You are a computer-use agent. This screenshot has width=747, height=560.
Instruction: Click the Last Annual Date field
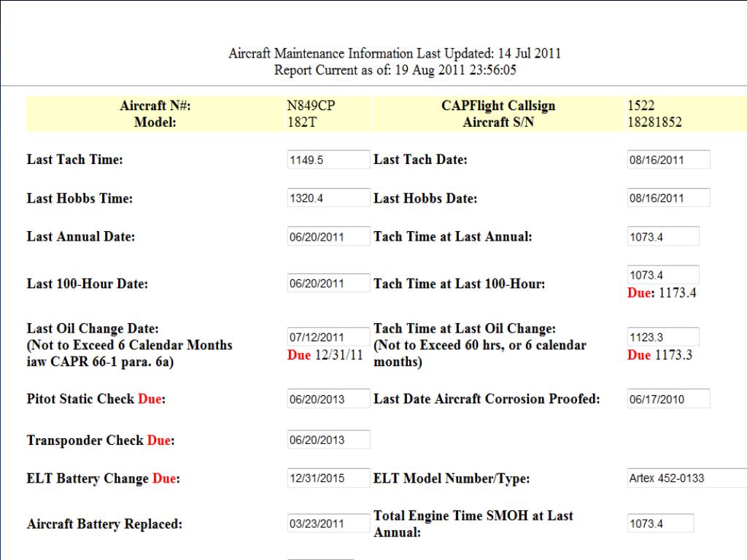coord(328,236)
